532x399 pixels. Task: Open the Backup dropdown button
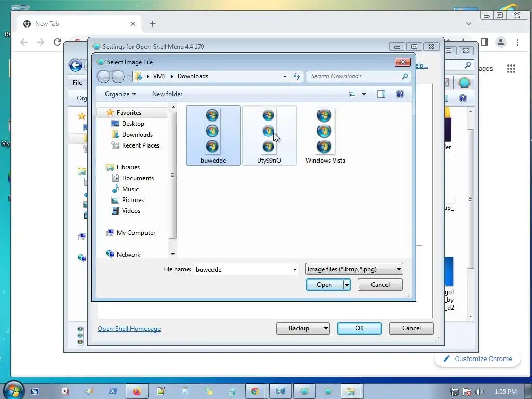coord(303,328)
